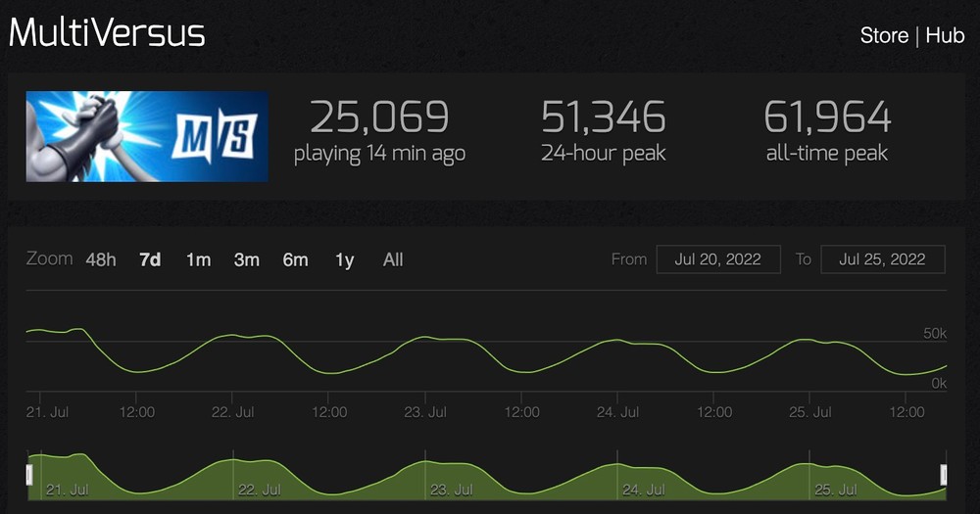This screenshot has width=980, height=514.
Task: Click the MultiVersus game banner image
Action: [x=147, y=136]
